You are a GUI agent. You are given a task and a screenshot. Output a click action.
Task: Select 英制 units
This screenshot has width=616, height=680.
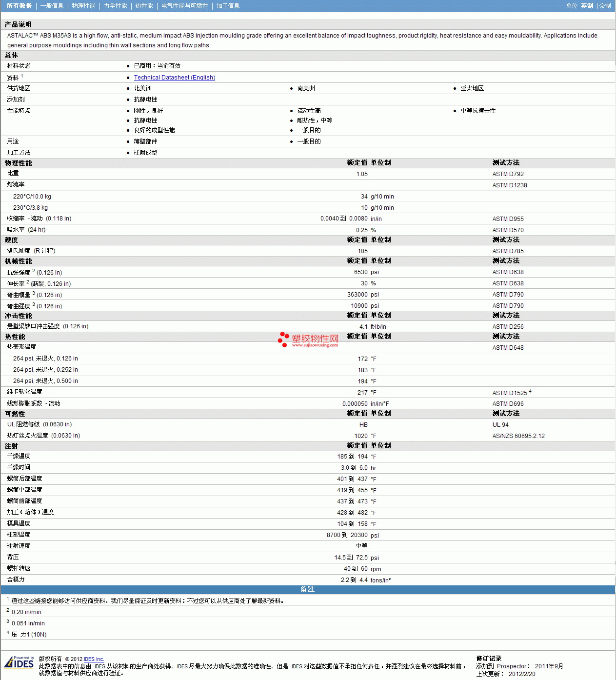(587, 6)
